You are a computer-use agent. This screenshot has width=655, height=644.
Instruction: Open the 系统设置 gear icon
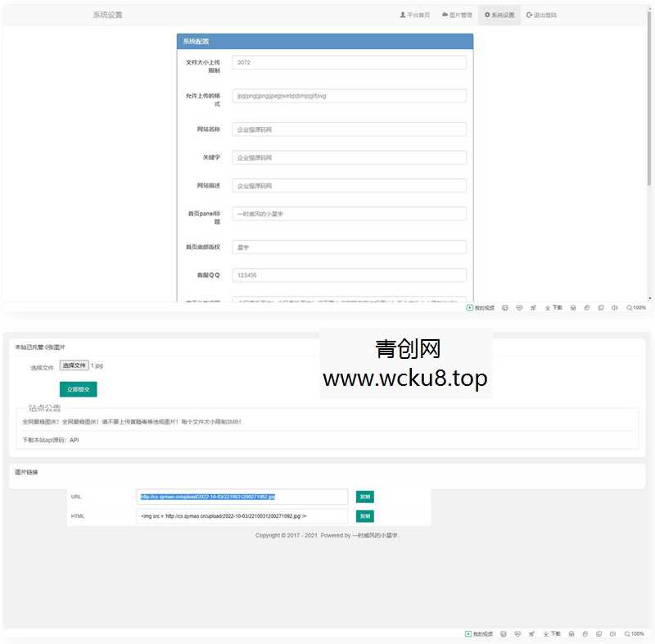[486, 16]
